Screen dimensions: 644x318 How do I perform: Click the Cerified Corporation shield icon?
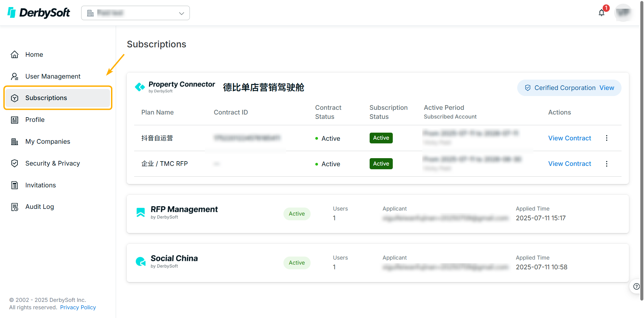(528, 88)
